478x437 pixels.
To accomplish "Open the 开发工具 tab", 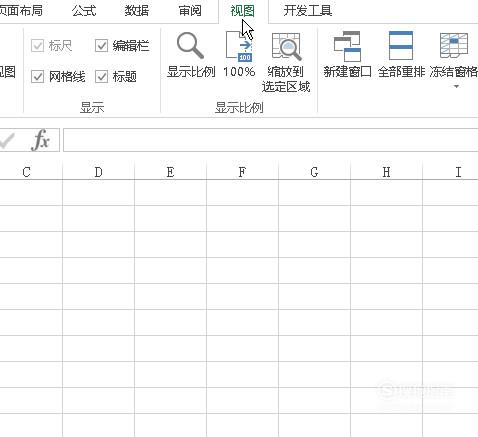I will tap(308, 11).
